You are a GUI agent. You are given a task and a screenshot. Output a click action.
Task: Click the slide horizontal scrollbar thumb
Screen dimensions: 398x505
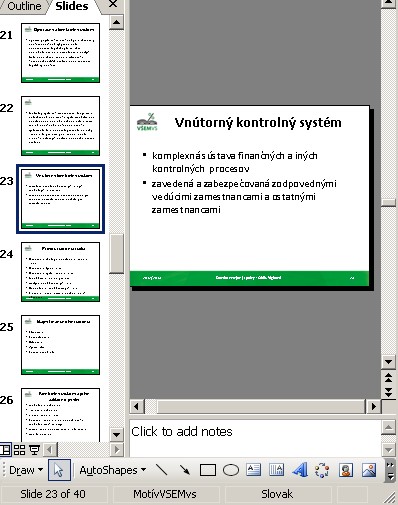(261, 406)
